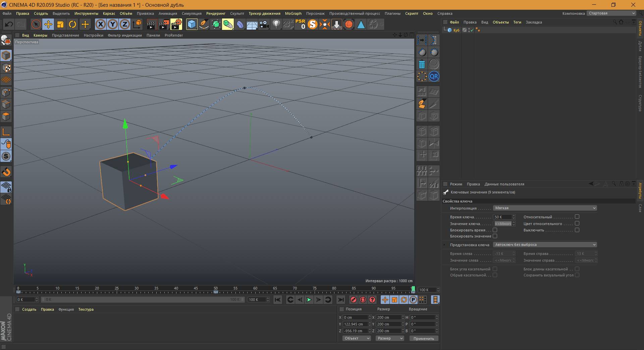Activate the Move tool
This screenshot has width=644, height=350.
coord(48,24)
